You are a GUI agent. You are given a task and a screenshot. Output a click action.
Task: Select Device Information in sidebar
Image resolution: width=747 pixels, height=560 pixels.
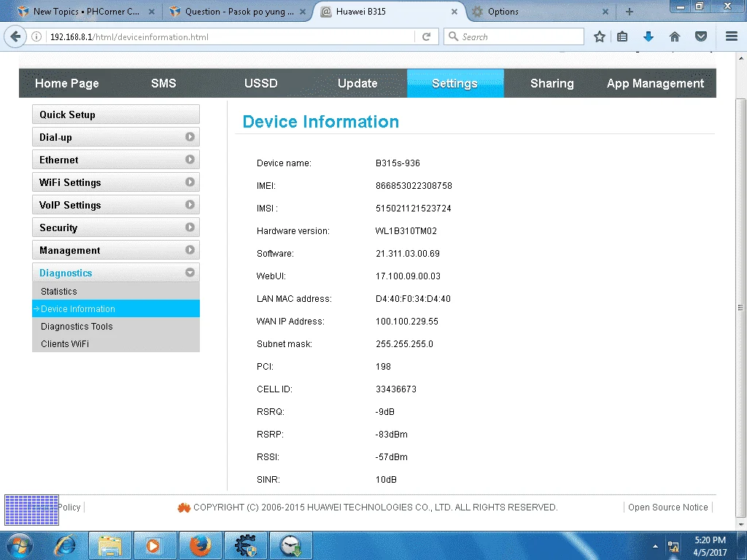(x=116, y=308)
